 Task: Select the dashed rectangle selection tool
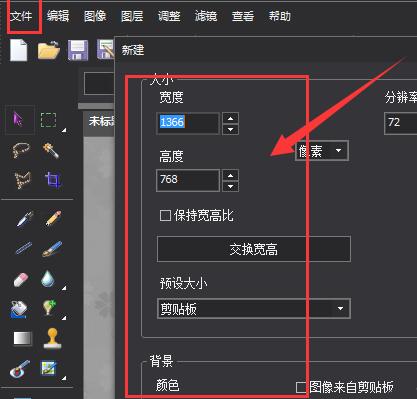(x=49, y=120)
